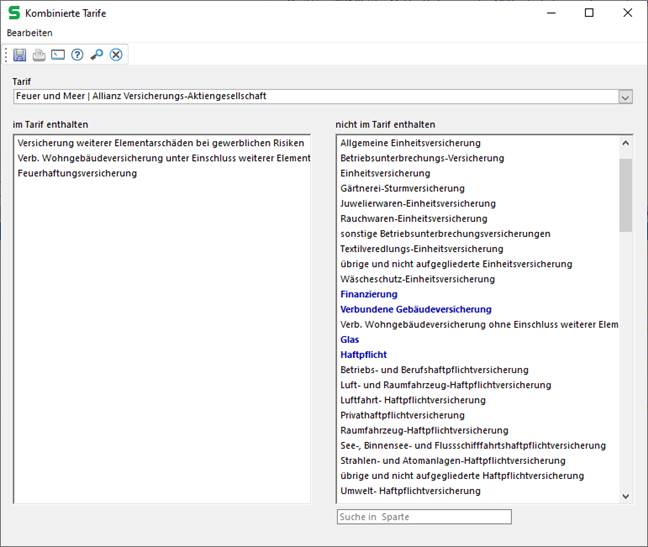The image size is (648, 547).
Task: Open the Bearbeiten menu
Action: [x=30, y=33]
